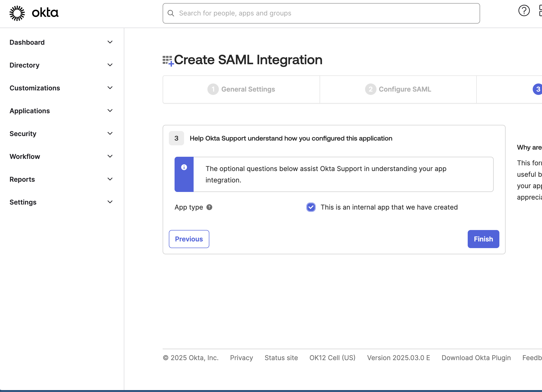The height and width of the screenshot is (392, 542).
Task: Expand the Directory section
Action: click(110, 65)
